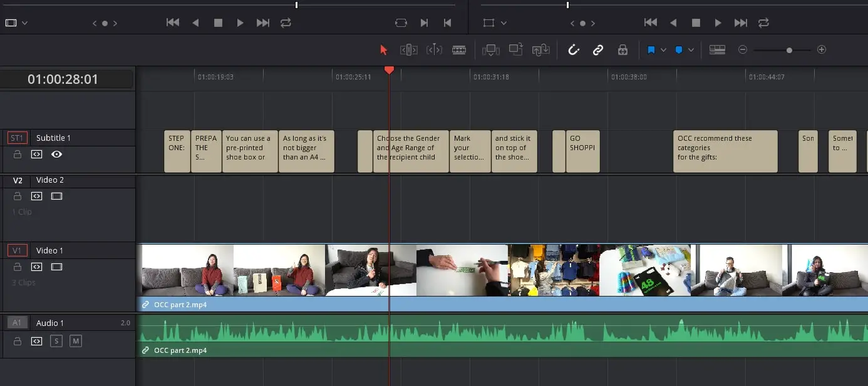
Task: Open Timeline View Options icon
Action: [717, 50]
